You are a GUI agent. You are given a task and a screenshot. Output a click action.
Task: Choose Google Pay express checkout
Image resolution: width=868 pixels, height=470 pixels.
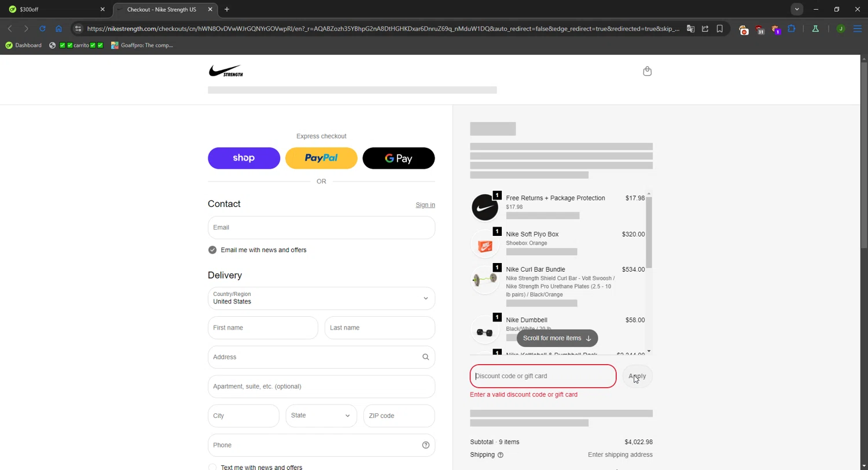[x=399, y=158]
